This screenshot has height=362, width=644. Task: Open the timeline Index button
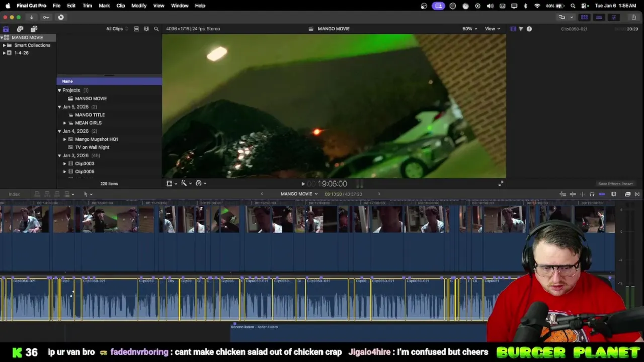(x=14, y=194)
